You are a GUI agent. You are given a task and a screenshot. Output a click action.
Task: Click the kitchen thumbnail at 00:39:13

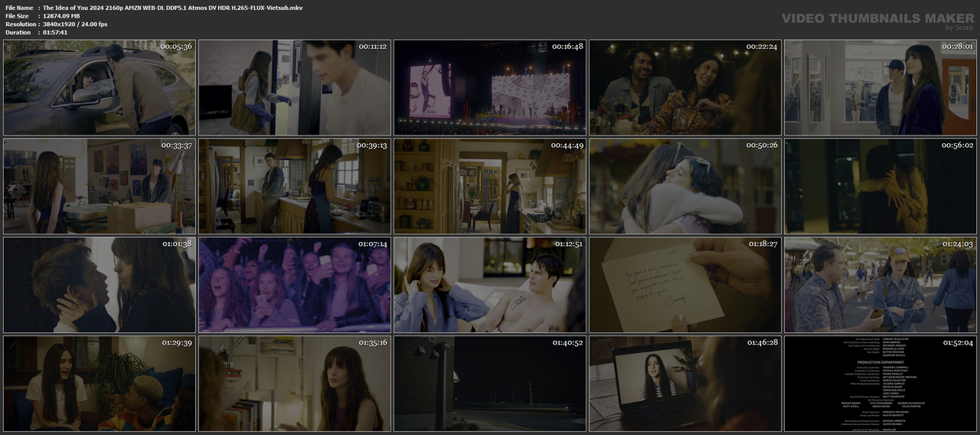click(x=295, y=186)
